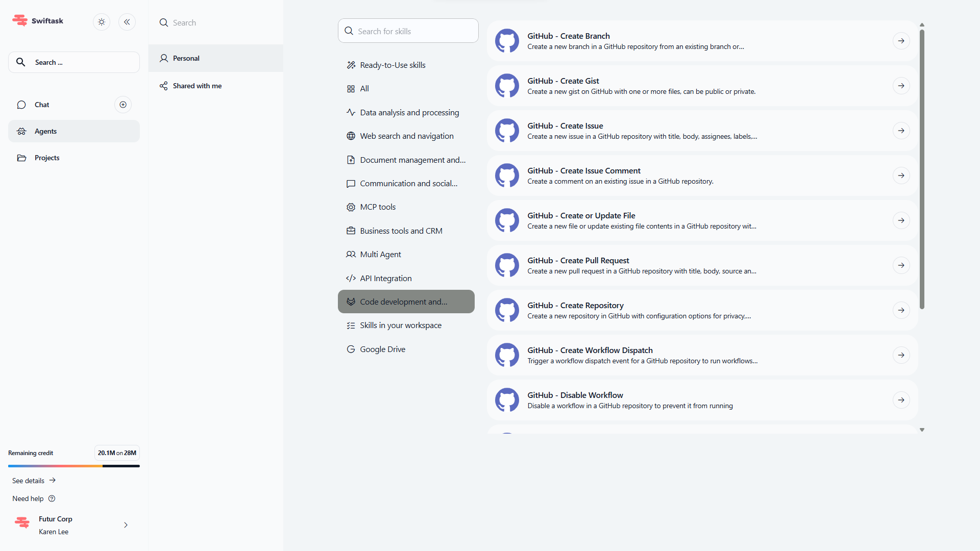980x551 pixels.
Task: Click scroll down arrow of skills list
Action: coord(922,430)
